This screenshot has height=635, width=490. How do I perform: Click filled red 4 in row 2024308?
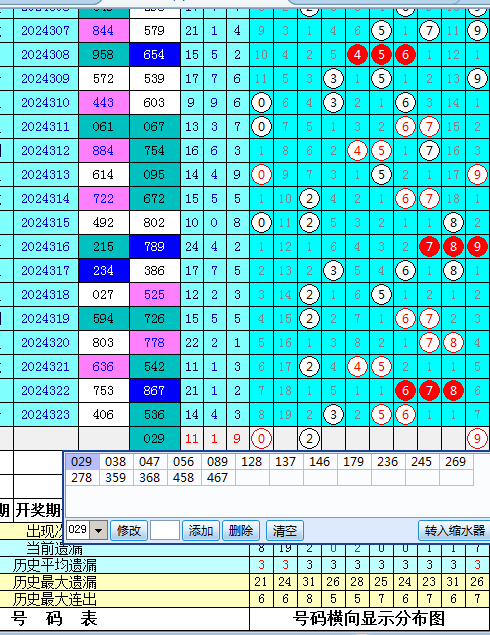pyautogui.click(x=357, y=55)
